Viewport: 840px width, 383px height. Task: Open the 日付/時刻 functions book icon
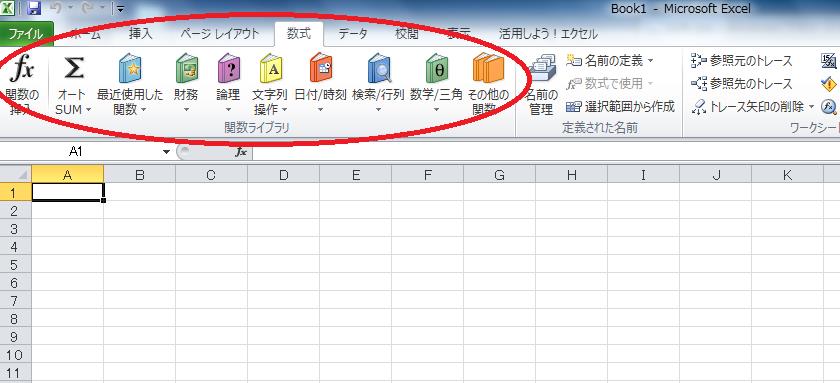click(x=321, y=68)
